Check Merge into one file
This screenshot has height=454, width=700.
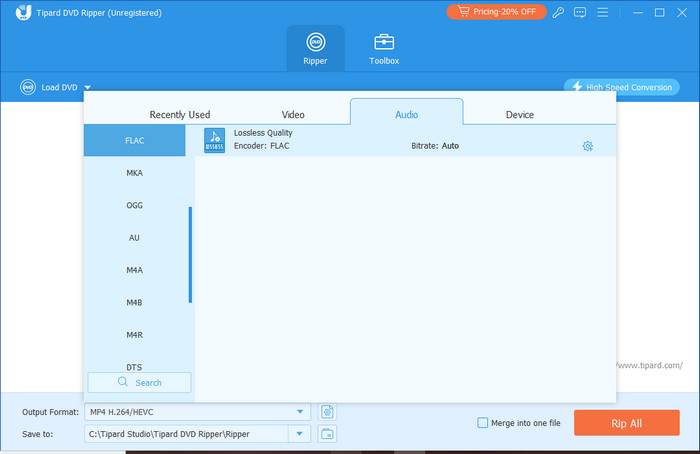pyautogui.click(x=483, y=423)
